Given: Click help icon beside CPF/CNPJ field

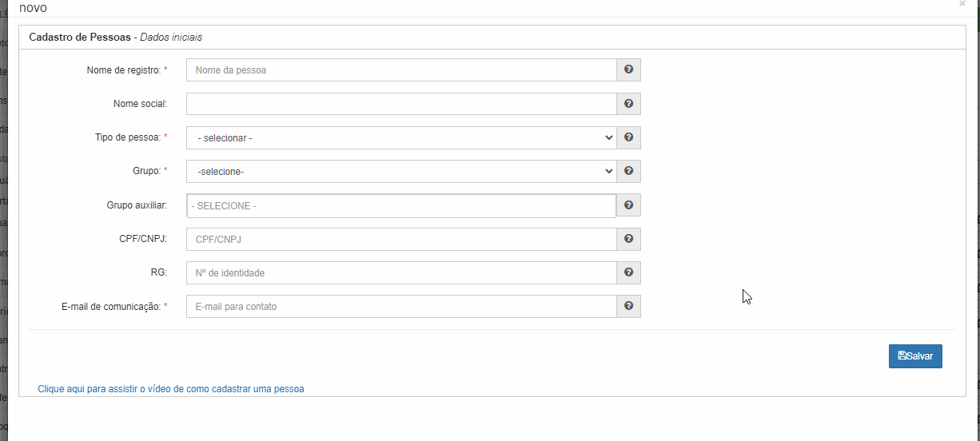Looking at the screenshot, I should (629, 239).
